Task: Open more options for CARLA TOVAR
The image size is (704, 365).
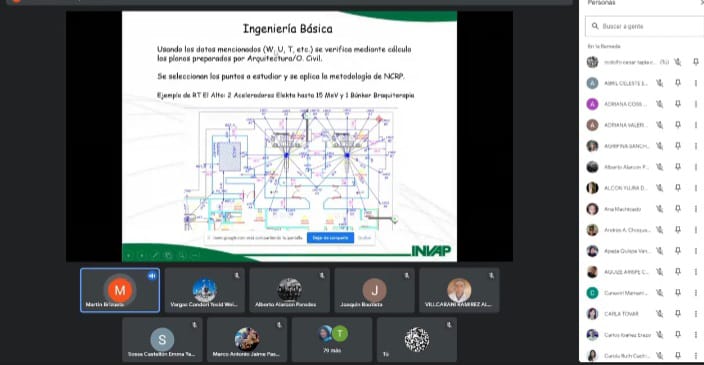Action: coord(695,313)
